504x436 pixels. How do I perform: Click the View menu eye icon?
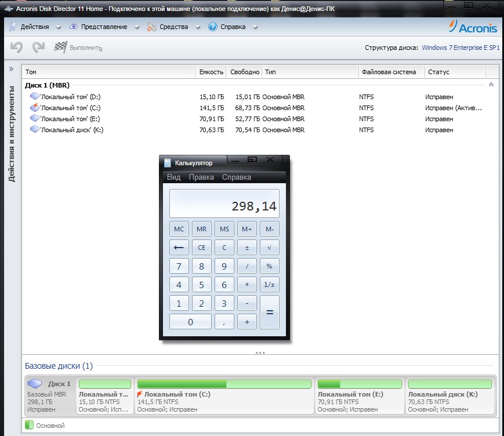click(x=73, y=27)
